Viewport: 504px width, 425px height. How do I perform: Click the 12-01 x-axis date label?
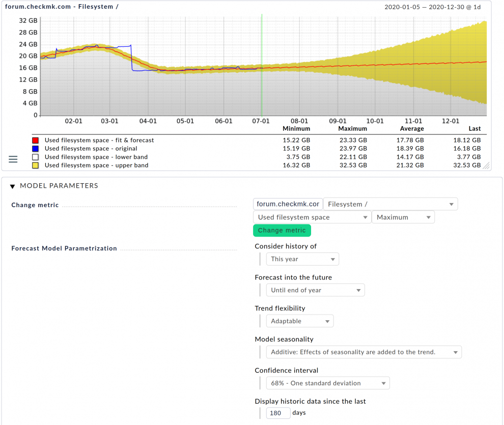point(451,121)
